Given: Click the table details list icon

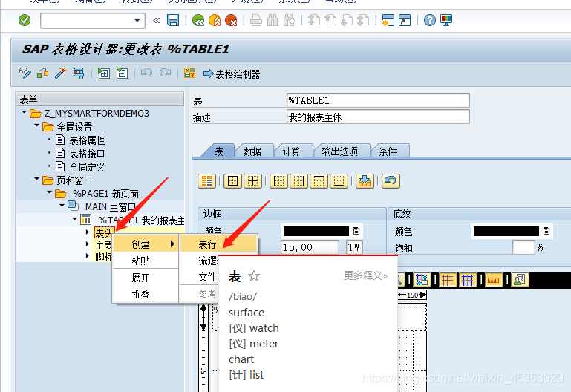Looking at the screenshot, I should click(207, 181).
